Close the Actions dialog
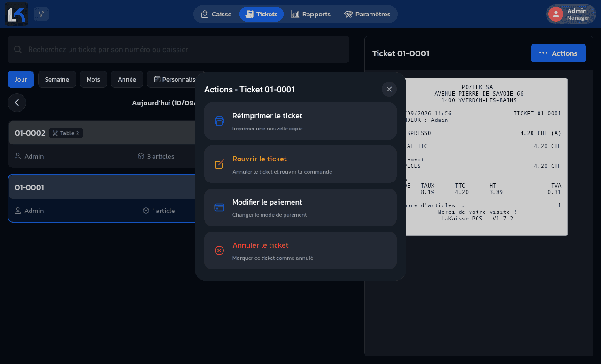The width and height of the screenshot is (601, 364). pyautogui.click(x=389, y=89)
